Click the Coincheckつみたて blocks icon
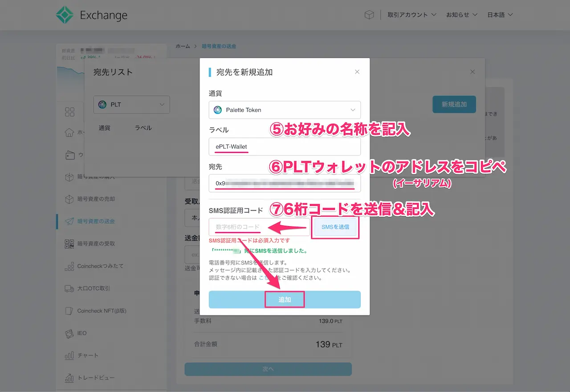 click(69, 266)
